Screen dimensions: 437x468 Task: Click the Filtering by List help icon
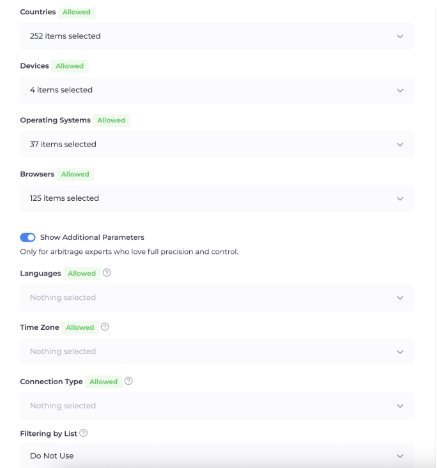[x=83, y=433]
